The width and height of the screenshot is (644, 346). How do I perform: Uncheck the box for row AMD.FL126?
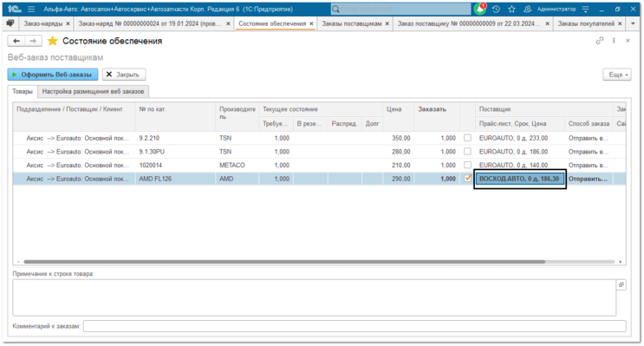(x=467, y=179)
